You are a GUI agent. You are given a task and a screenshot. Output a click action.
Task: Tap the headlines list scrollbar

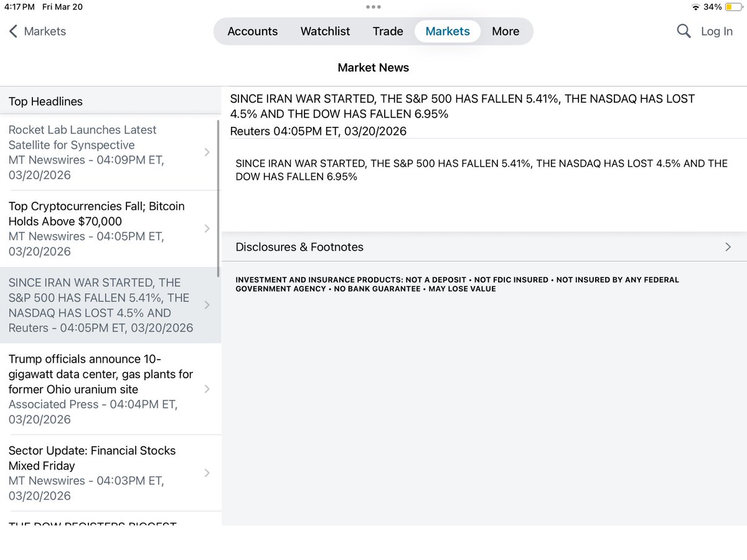218,198
